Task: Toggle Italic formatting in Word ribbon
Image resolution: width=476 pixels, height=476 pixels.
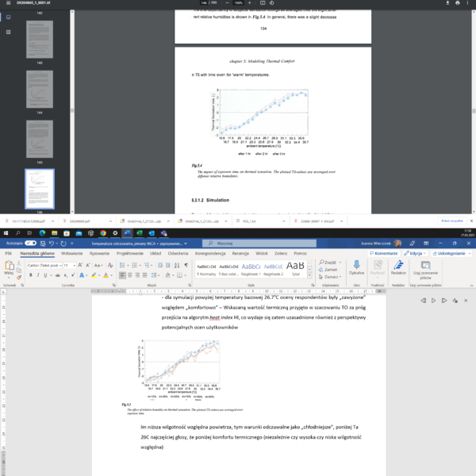Action: (38, 275)
